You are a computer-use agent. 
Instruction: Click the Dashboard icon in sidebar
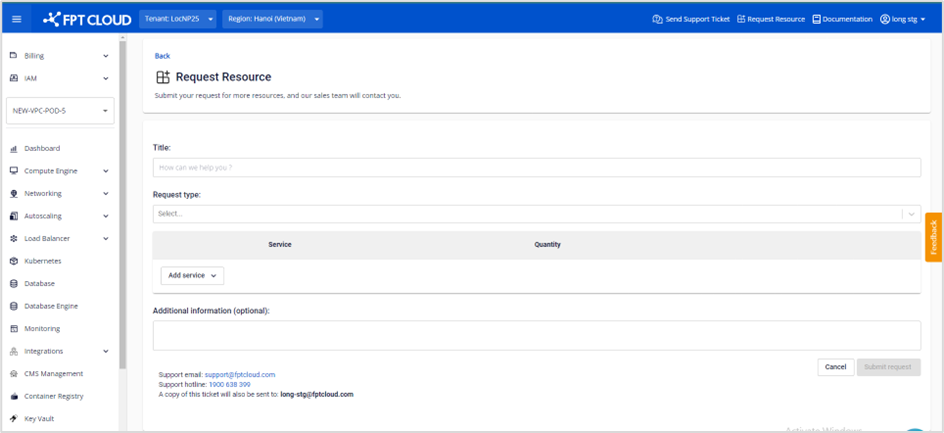14,149
